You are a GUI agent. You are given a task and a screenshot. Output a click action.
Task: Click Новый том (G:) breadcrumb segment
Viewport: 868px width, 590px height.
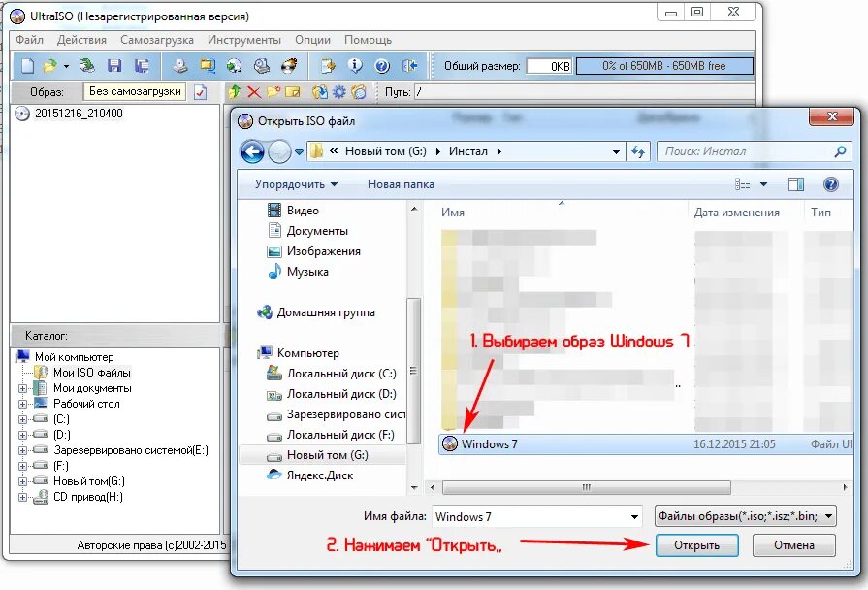(386, 151)
